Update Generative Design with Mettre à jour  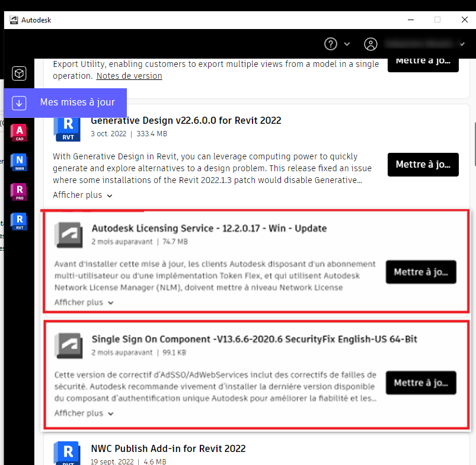click(x=423, y=165)
